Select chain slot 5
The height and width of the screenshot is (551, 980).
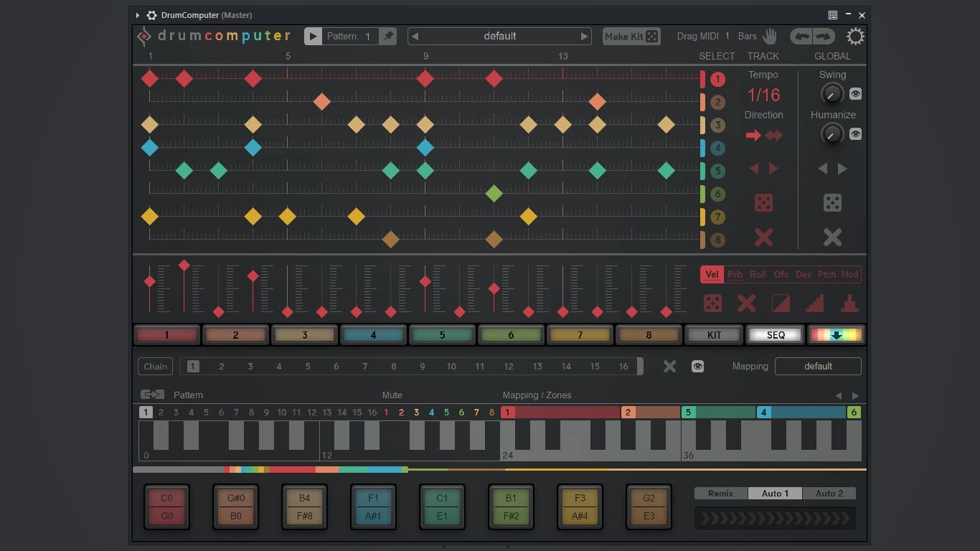coord(308,367)
